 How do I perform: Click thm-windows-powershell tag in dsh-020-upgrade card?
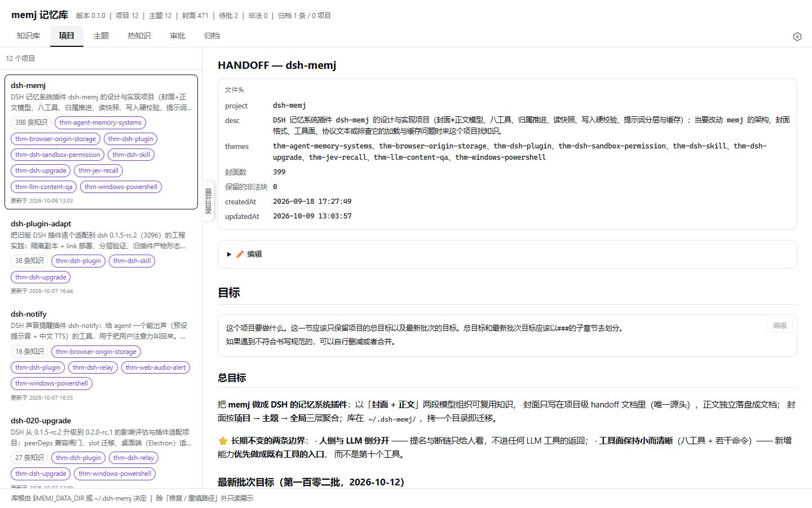point(115,474)
